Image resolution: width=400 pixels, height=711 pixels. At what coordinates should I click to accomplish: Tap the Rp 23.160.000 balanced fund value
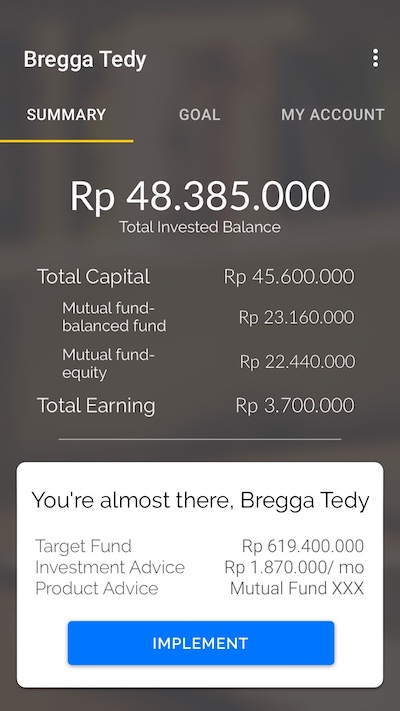297,317
